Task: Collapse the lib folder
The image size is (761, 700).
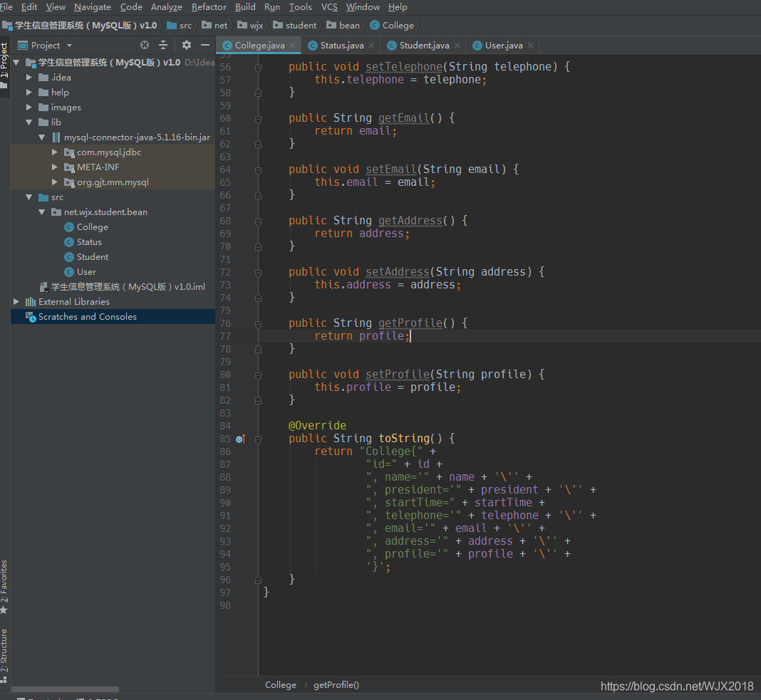Action: 29,122
